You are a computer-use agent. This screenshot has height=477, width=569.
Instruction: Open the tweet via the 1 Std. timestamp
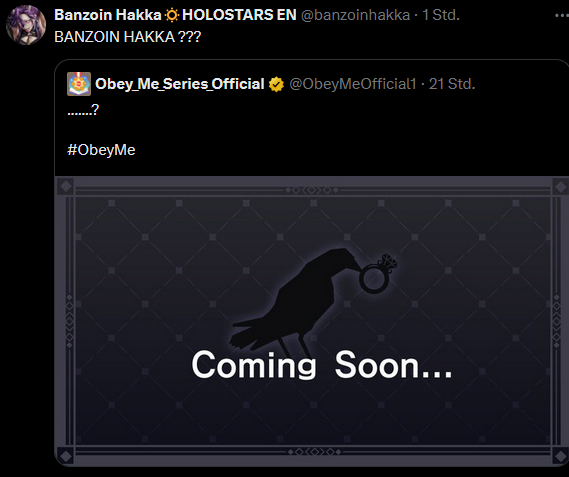(441, 15)
